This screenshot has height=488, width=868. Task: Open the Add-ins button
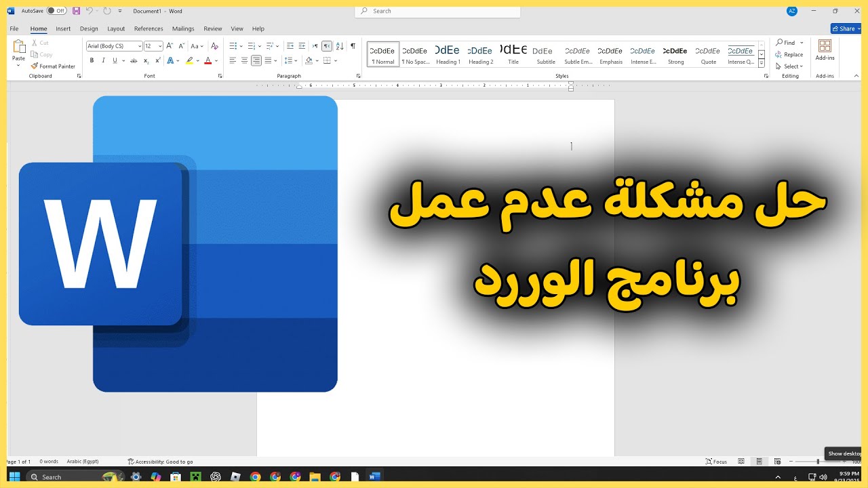825,51
